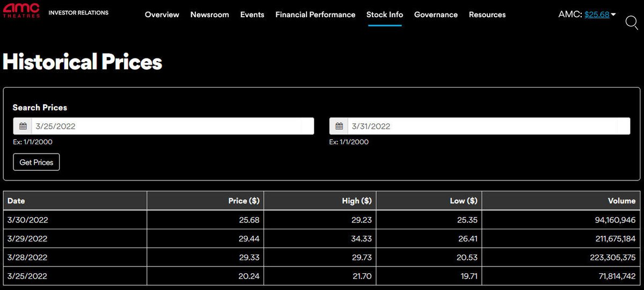
Task: Focus the start date field 3/25/2022
Action: (173, 126)
